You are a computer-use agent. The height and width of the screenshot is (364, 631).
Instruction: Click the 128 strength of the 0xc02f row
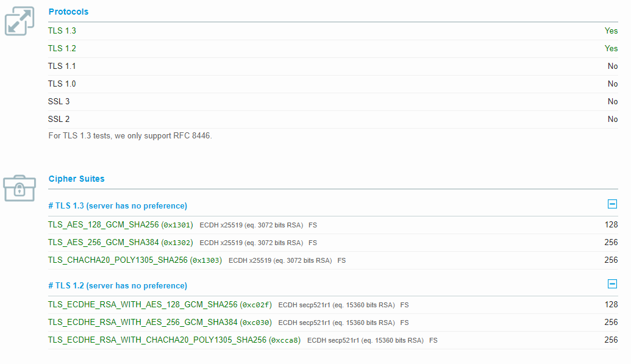pyautogui.click(x=611, y=304)
